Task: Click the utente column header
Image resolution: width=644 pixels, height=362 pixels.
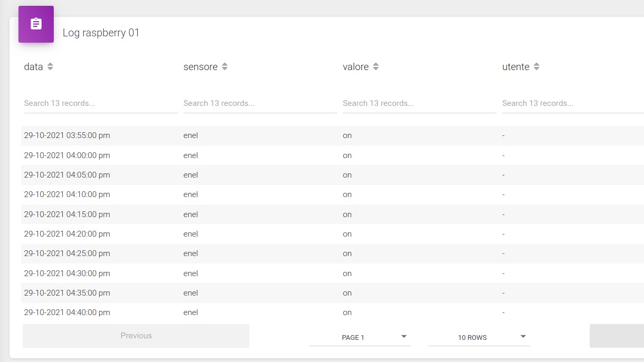Action: (x=516, y=67)
